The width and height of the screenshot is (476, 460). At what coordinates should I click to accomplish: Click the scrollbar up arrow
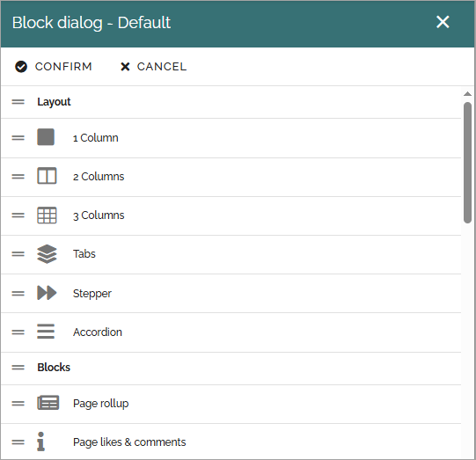467,94
